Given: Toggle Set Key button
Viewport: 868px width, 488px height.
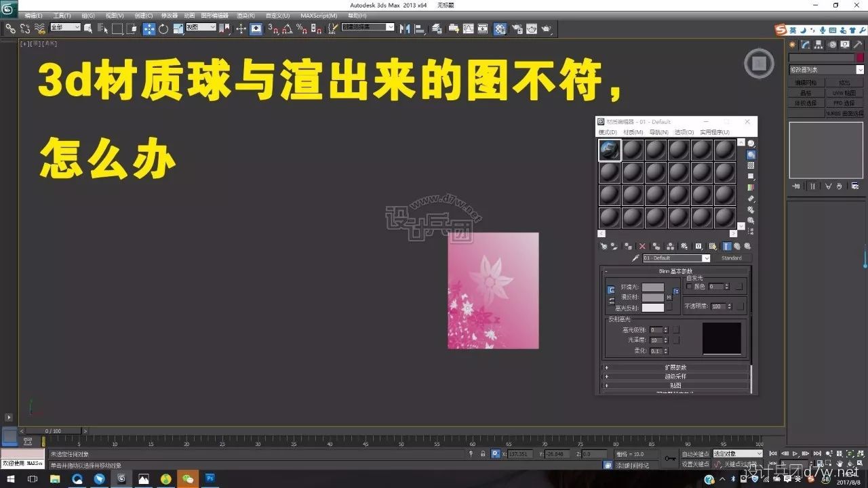Looking at the screenshot, I should (x=696, y=464).
